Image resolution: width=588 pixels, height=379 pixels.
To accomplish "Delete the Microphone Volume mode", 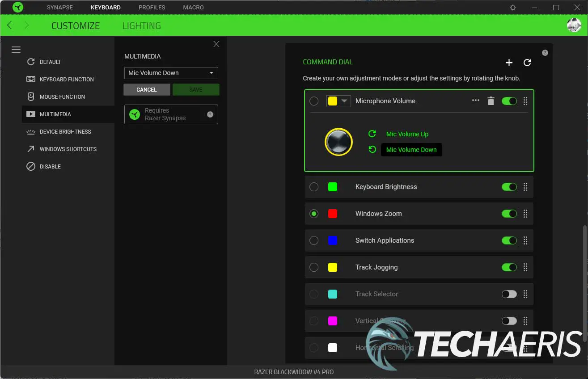I will (491, 101).
